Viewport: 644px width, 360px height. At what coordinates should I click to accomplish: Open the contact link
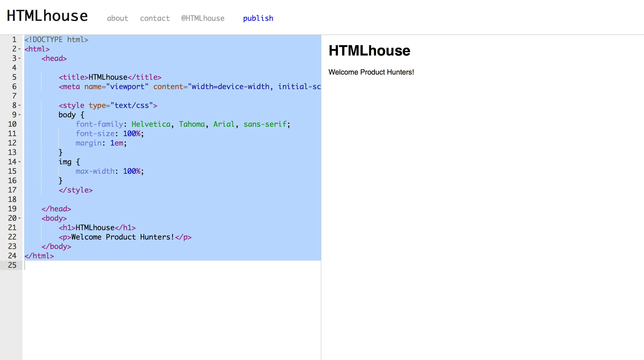tap(155, 18)
